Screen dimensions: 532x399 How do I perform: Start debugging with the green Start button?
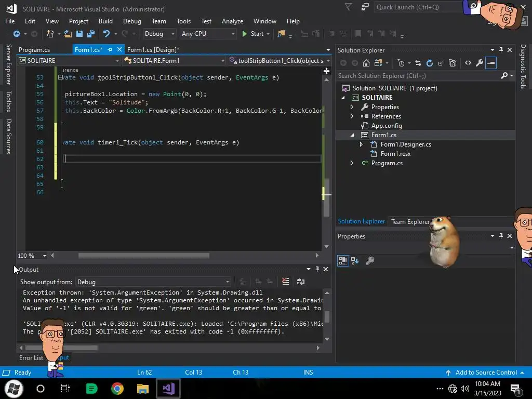[x=253, y=34]
